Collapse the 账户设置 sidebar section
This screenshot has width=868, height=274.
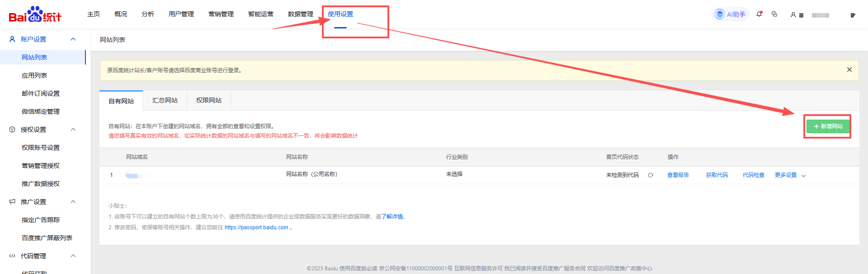coord(73,39)
